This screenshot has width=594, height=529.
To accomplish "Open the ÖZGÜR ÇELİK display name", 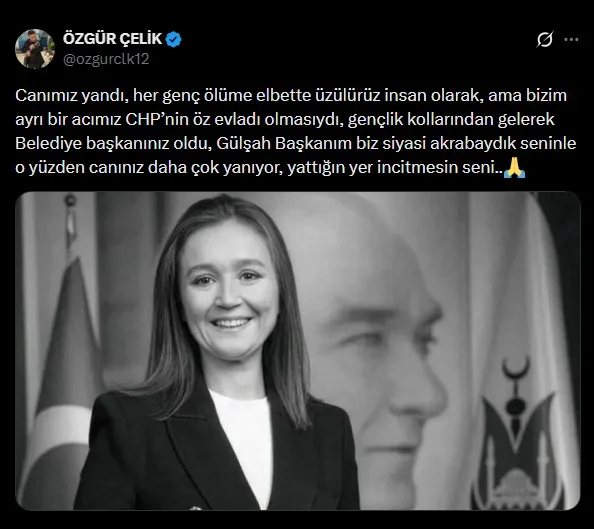I will (x=112, y=39).
